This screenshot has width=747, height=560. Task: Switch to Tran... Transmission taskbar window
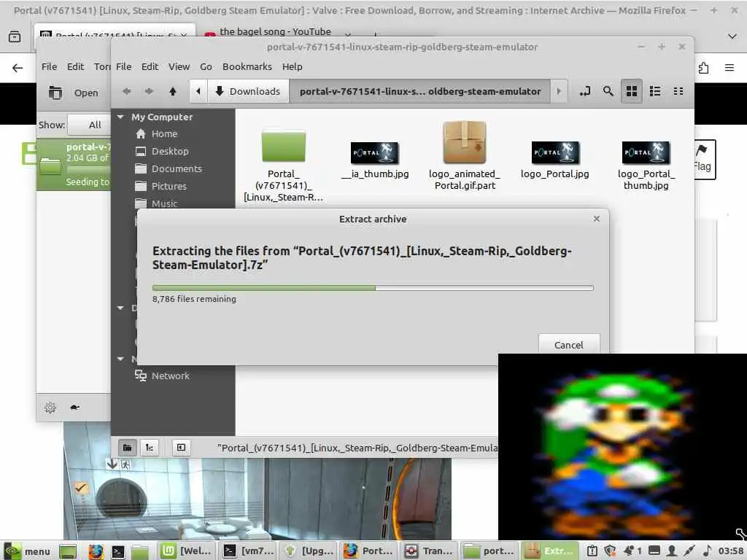430,551
